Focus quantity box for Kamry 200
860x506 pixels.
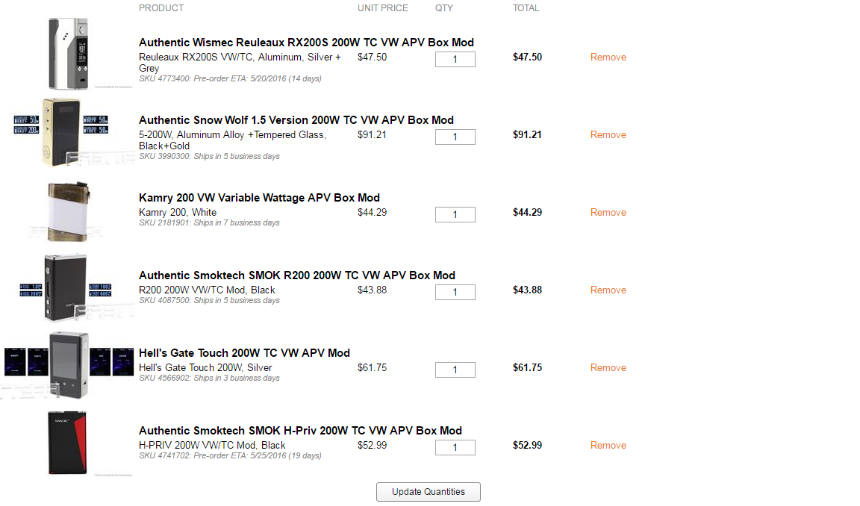[x=455, y=214]
